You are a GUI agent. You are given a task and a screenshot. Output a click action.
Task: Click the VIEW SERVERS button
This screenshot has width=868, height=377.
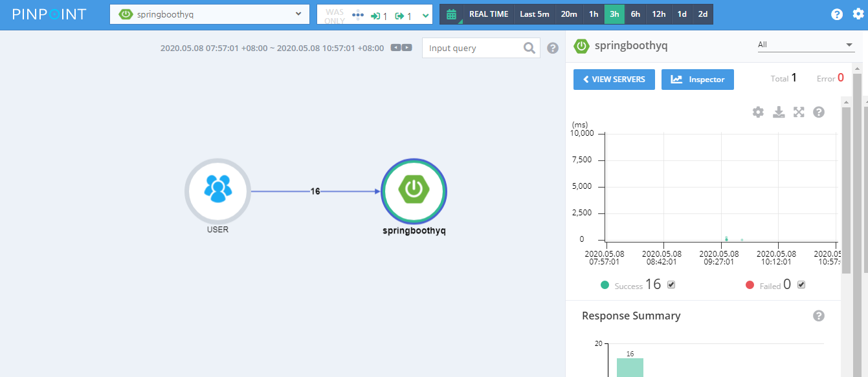[x=614, y=79]
